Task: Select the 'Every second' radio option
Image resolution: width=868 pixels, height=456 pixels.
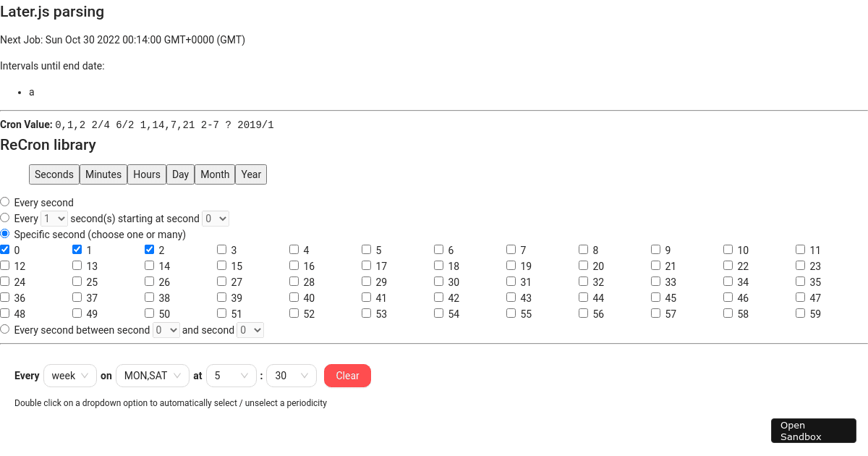Action: coord(5,201)
